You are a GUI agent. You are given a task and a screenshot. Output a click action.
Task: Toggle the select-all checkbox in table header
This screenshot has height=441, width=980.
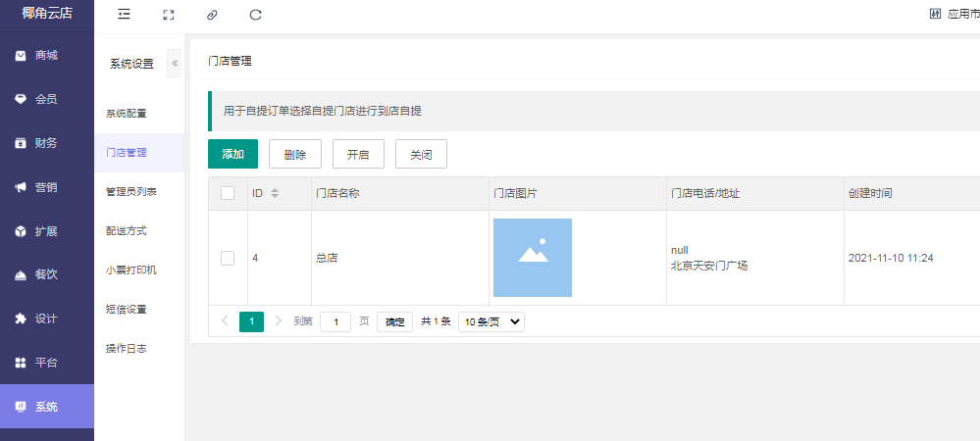(x=228, y=193)
